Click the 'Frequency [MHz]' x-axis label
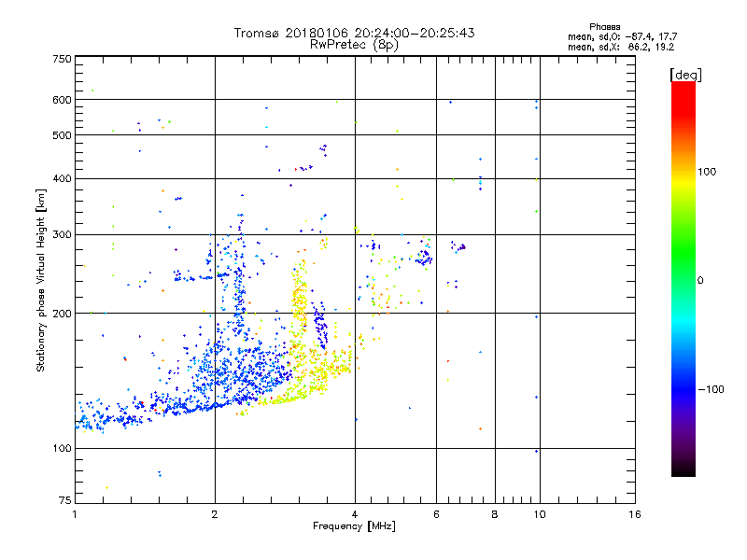This screenshot has width=747, height=560. coord(354,526)
